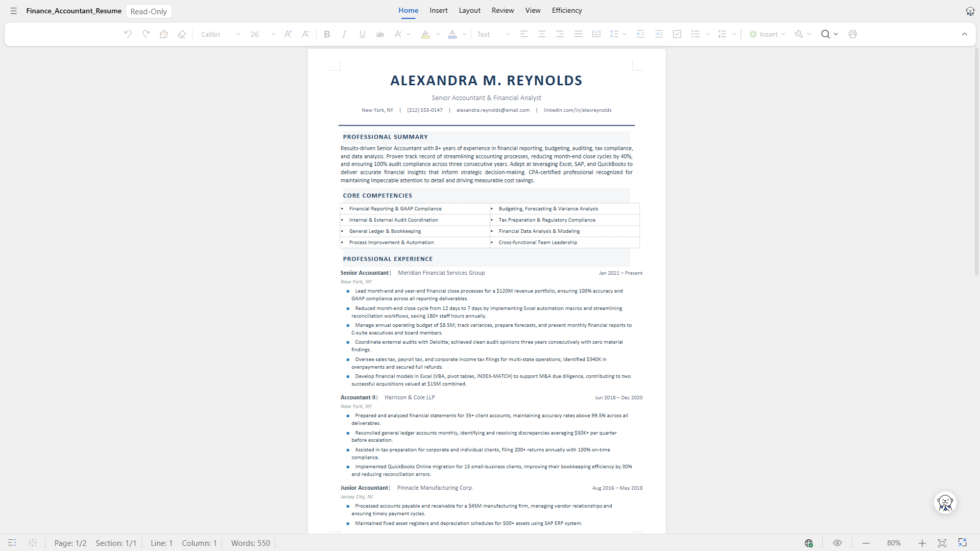Image resolution: width=980 pixels, height=551 pixels.
Task: Collapse the toolbar ribbon
Action: (x=964, y=34)
